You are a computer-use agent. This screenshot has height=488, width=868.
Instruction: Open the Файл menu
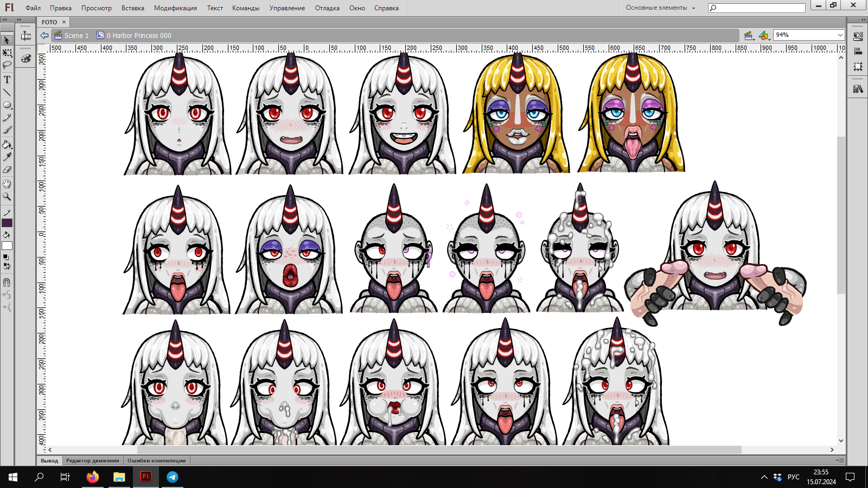point(33,8)
